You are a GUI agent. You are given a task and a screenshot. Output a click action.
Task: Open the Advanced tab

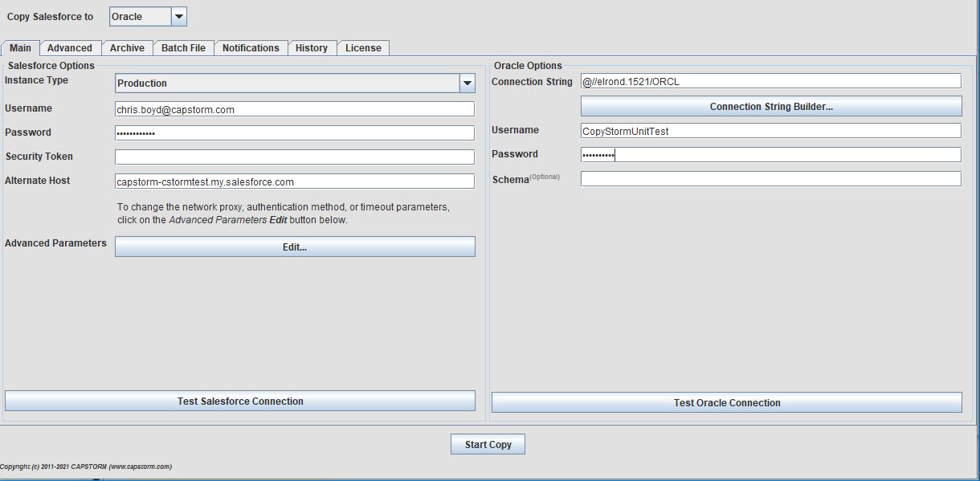[x=70, y=48]
